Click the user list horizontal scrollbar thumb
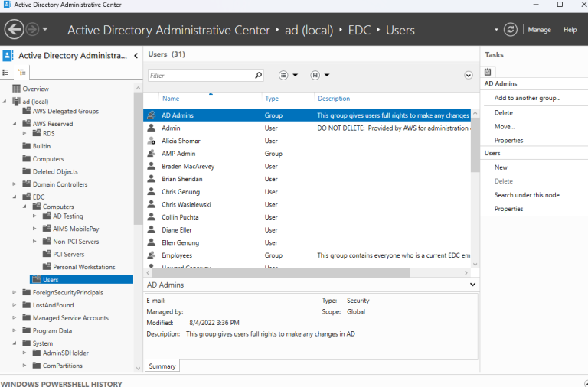 (280, 273)
